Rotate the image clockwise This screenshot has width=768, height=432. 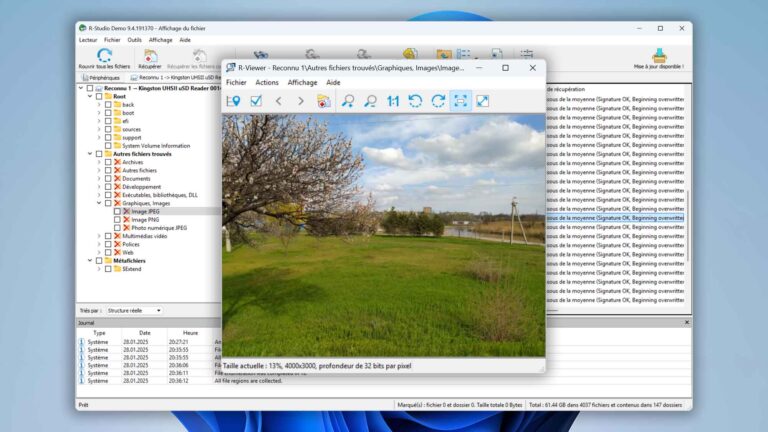[438, 101]
